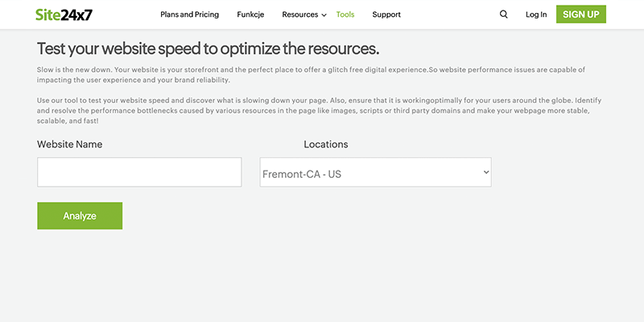Click the green SIGN UP button

point(580,14)
